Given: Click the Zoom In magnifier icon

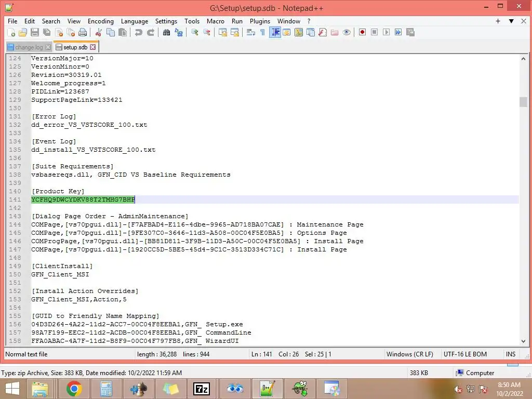Looking at the screenshot, I should [194, 32].
